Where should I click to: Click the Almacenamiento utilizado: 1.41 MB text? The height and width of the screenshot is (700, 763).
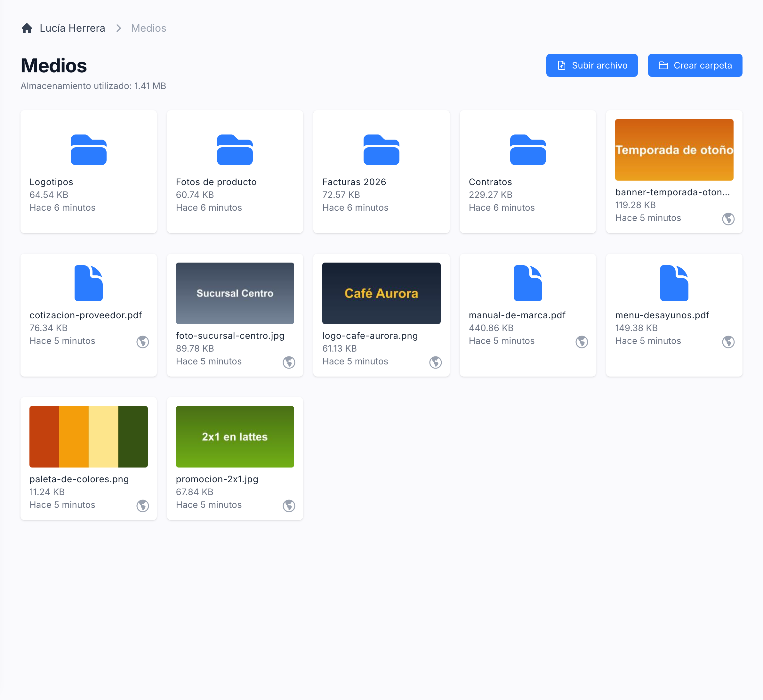[93, 86]
